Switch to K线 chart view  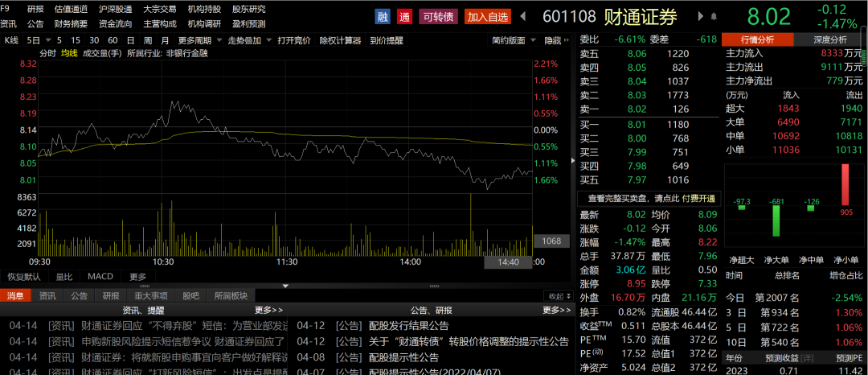click(11, 40)
